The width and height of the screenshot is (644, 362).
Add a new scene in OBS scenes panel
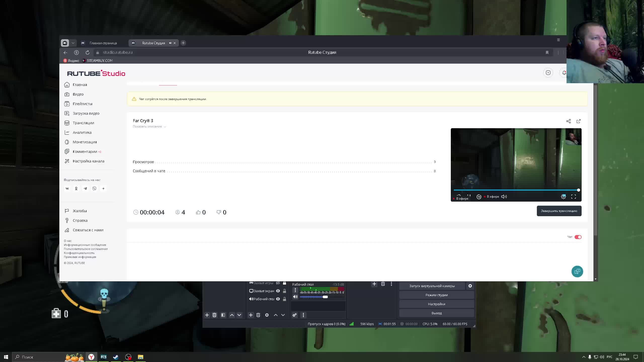coord(207,315)
